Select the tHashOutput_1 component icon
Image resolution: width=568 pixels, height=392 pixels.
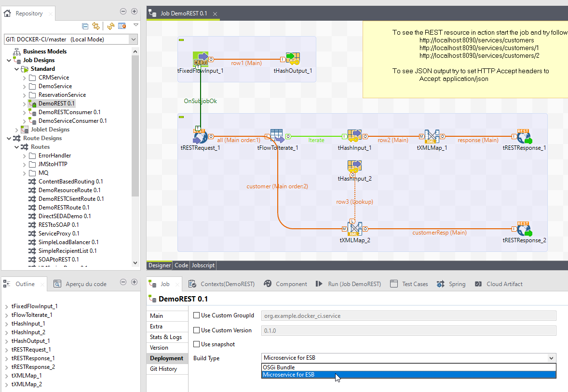293,59
